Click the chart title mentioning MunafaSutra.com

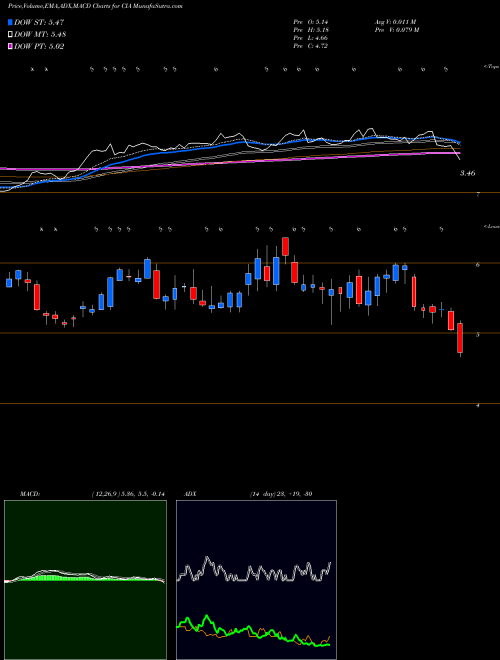click(x=95, y=7)
